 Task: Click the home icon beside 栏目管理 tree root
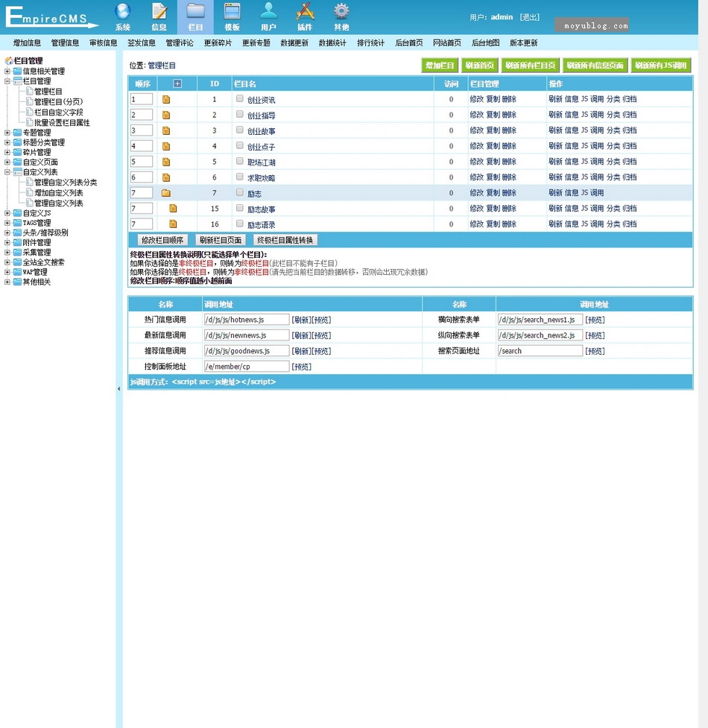(x=9, y=61)
